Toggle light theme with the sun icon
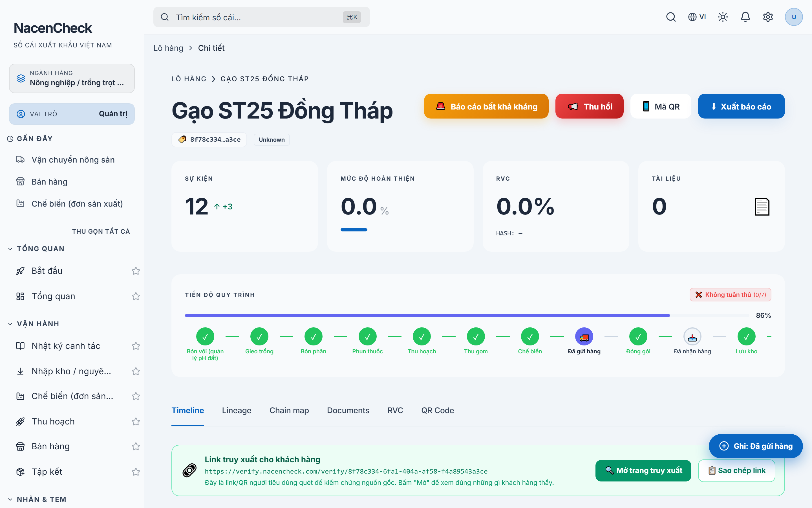 (x=723, y=17)
